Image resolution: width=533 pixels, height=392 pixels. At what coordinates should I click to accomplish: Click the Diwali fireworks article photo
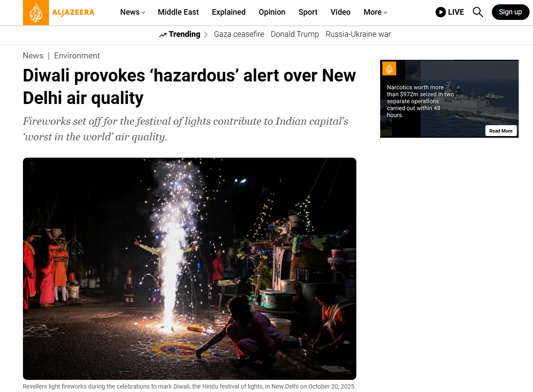coord(190,269)
